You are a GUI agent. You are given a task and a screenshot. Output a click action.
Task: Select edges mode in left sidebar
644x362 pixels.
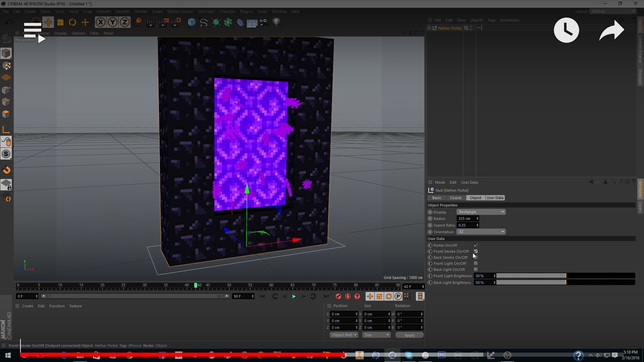[x=6, y=102]
